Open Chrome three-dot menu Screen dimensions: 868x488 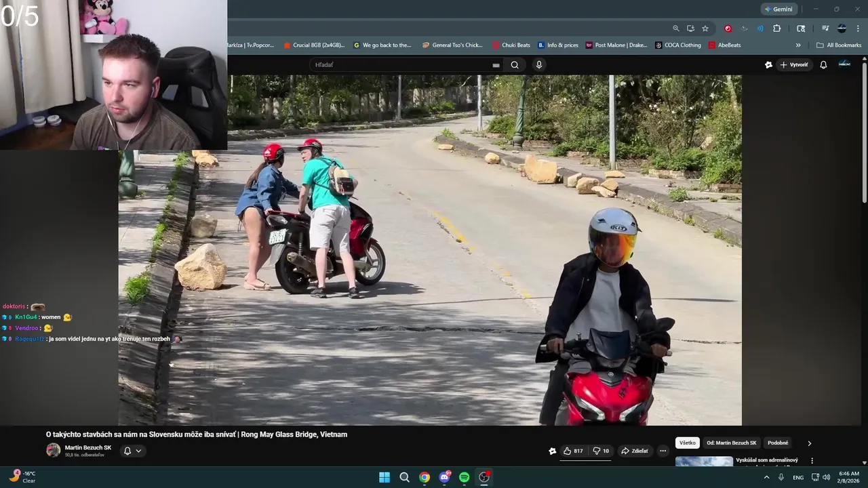[x=857, y=28]
